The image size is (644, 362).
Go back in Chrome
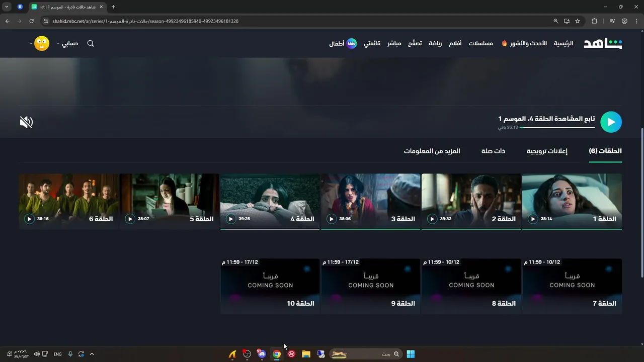[7, 21]
